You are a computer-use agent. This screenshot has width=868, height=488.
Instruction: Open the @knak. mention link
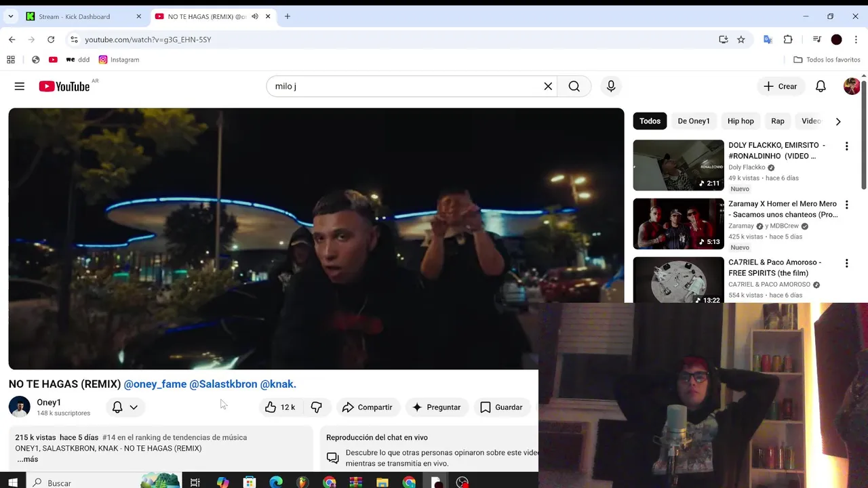[278, 384]
